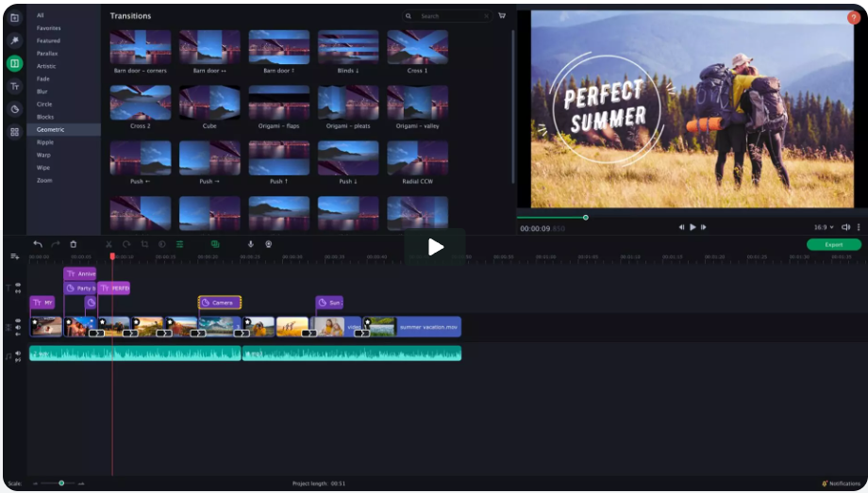Select the Artistic category
Image resolution: width=868 pixels, height=493 pixels.
[46, 66]
